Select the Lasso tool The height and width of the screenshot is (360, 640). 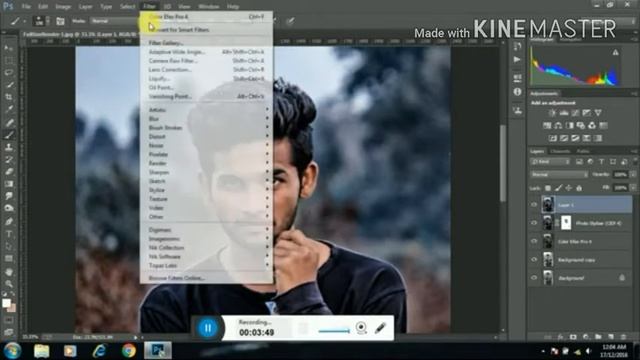pos(9,72)
